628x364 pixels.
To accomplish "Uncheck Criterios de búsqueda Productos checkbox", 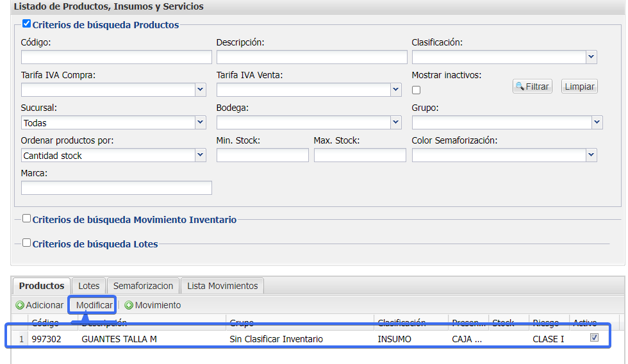I will (x=26, y=24).
